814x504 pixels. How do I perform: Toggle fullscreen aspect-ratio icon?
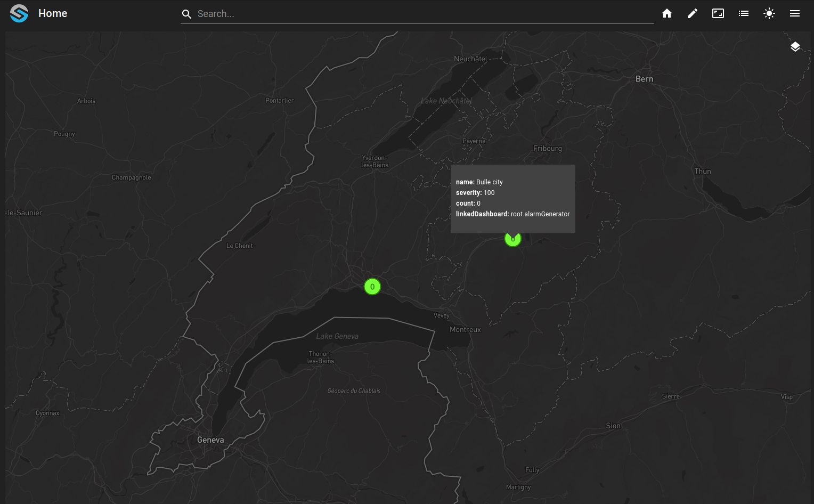coord(718,13)
